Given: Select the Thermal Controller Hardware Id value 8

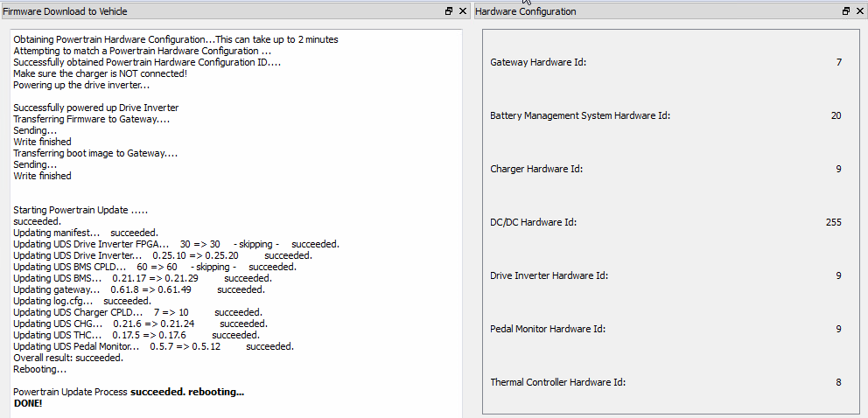Looking at the screenshot, I should [838, 382].
